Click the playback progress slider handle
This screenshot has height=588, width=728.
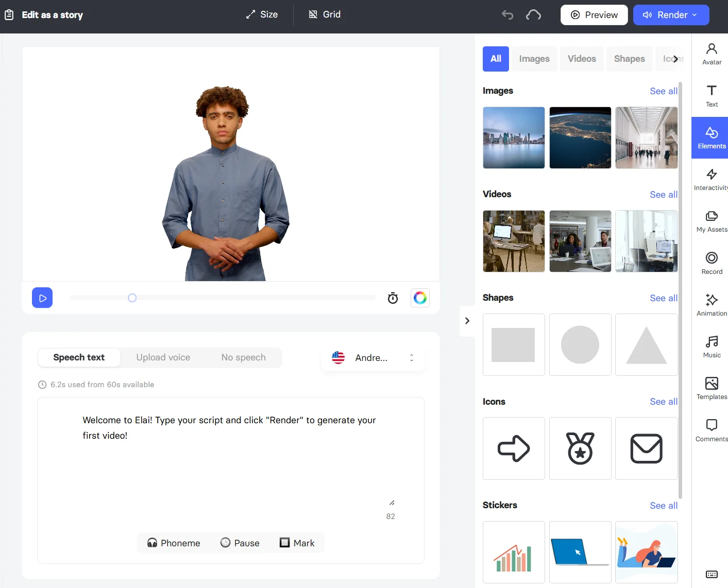pos(132,298)
